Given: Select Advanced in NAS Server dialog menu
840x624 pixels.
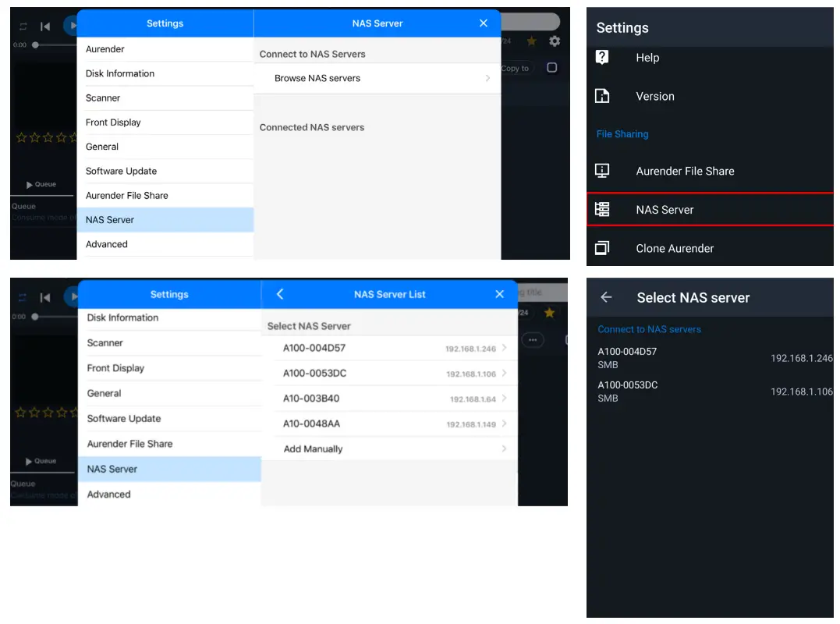Looking at the screenshot, I should click(165, 244).
